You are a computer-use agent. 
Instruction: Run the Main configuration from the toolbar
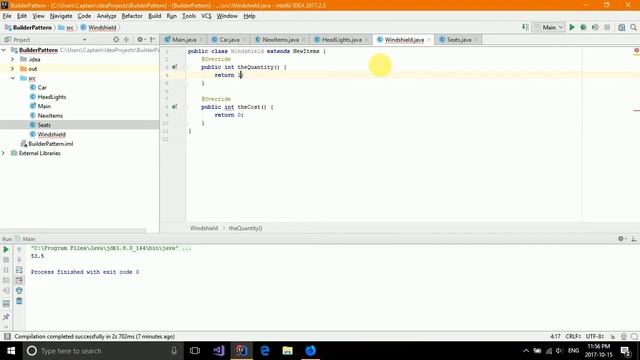(x=572, y=27)
